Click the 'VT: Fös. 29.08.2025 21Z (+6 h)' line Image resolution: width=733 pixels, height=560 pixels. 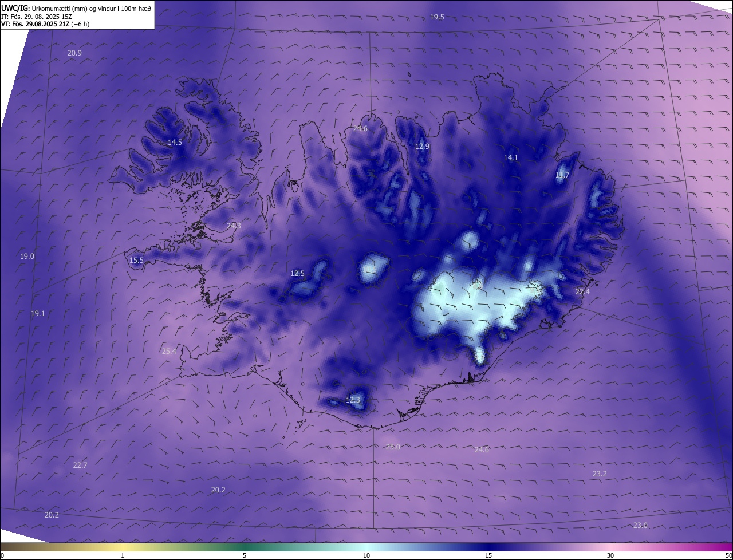pyautogui.click(x=45, y=24)
